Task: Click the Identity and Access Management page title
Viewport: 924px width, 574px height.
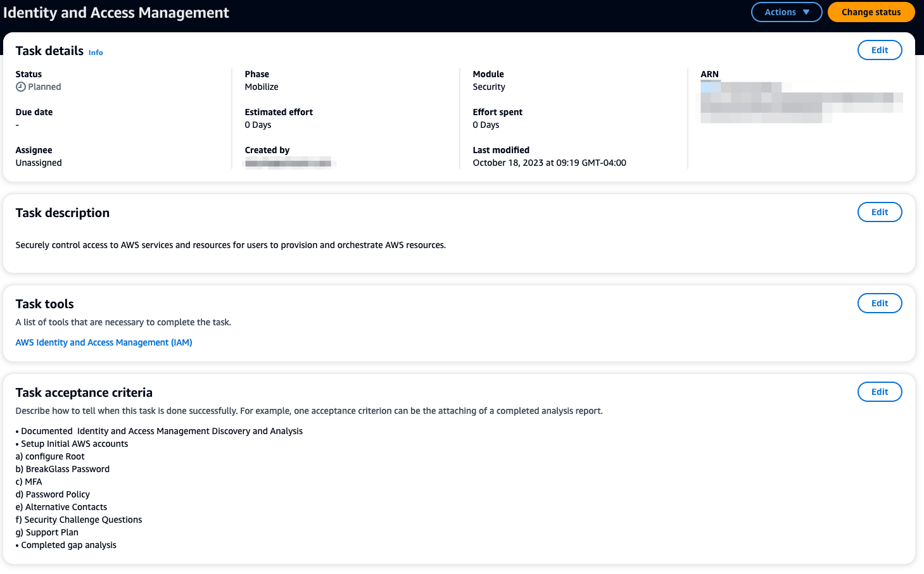Action: (117, 12)
